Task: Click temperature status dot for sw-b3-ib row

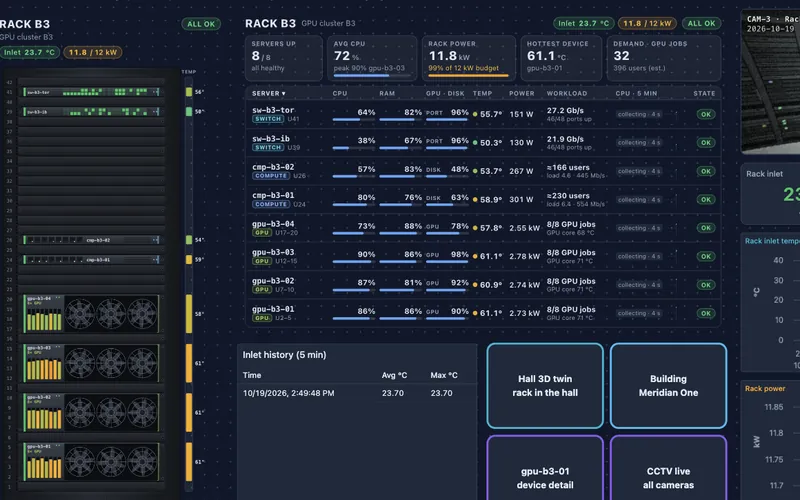Action: [475, 143]
